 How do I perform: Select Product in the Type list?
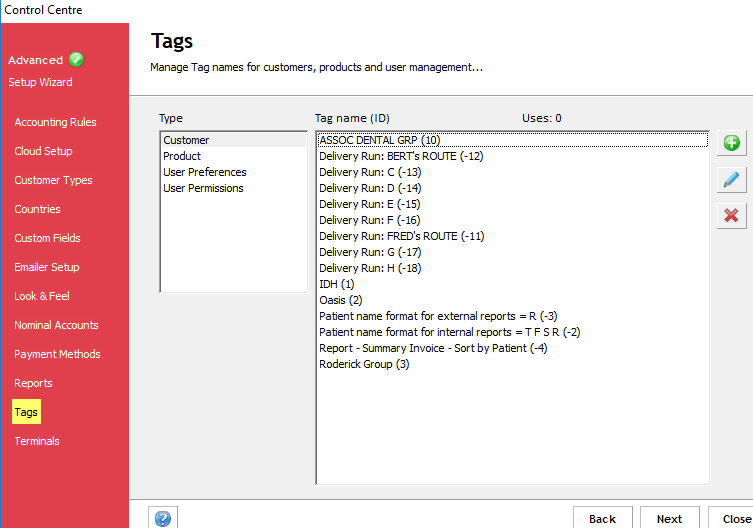182,156
